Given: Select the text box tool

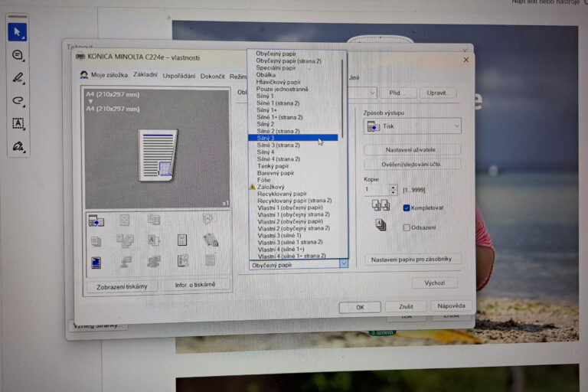Looking at the screenshot, I should tap(17, 123).
